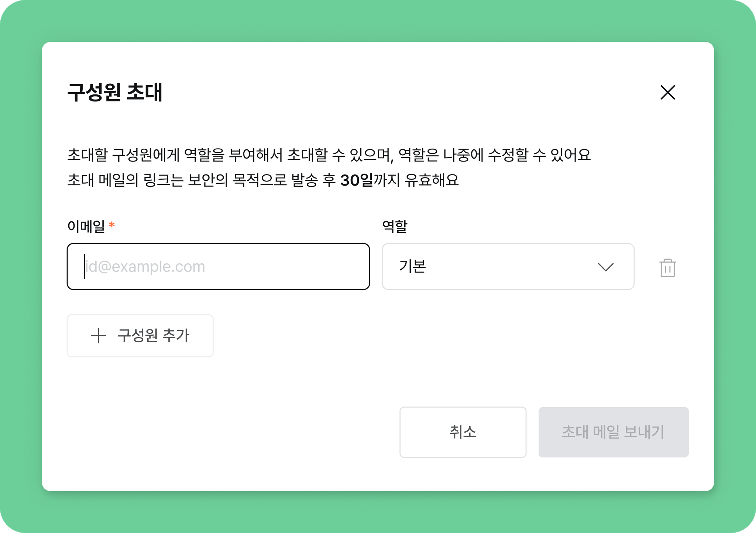Image resolution: width=756 pixels, height=533 pixels.
Task: Click the 까지 유효해요 validity text
Action: pyautogui.click(x=416, y=180)
